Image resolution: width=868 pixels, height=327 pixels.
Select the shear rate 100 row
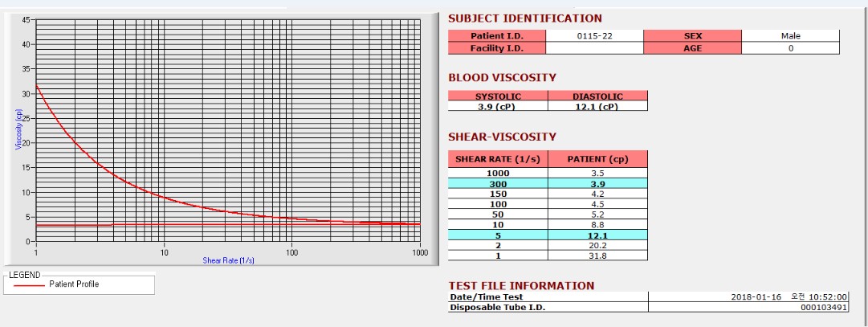tap(548, 204)
